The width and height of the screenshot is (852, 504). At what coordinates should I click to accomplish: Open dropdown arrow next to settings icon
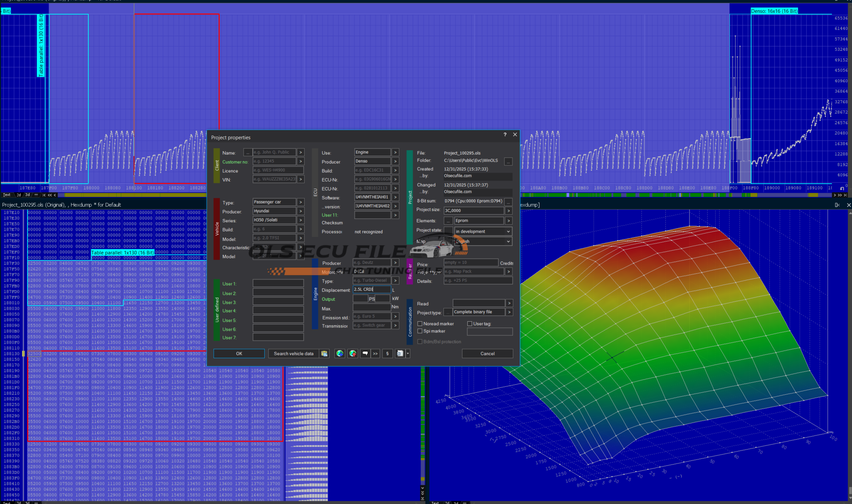point(408,354)
